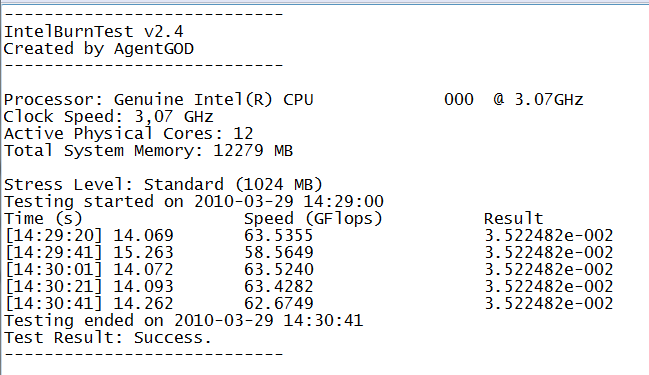Click the Total System Memory 12279 MB line
The height and width of the screenshot is (375, 649).
148,151
